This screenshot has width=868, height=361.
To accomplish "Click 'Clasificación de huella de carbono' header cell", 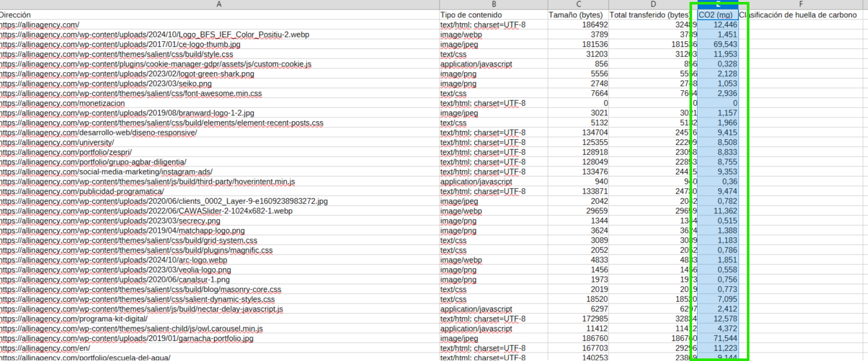I will [x=798, y=15].
